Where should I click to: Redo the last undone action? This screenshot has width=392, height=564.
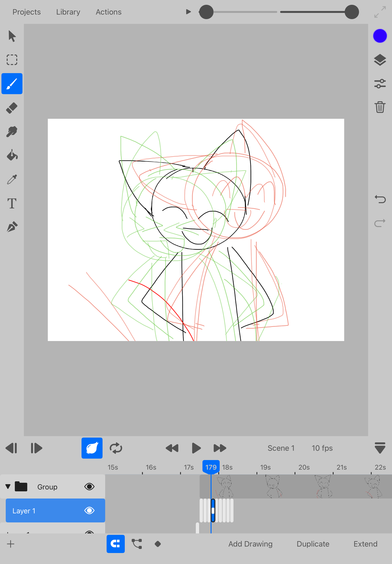380,223
